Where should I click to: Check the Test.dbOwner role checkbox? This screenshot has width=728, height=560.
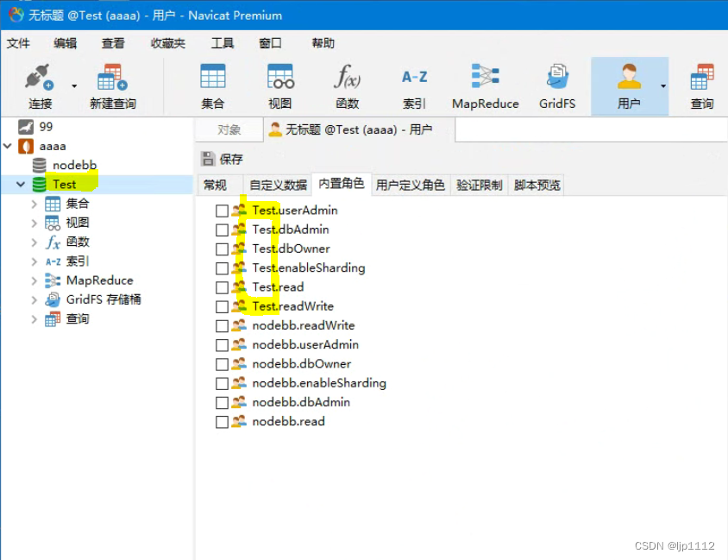pos(222,249)
